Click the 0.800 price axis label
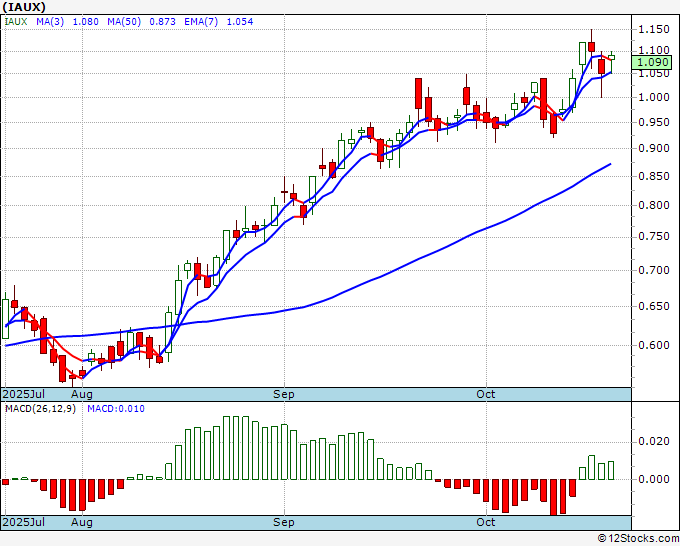The image size is (680, 546). tap(654, 205)
